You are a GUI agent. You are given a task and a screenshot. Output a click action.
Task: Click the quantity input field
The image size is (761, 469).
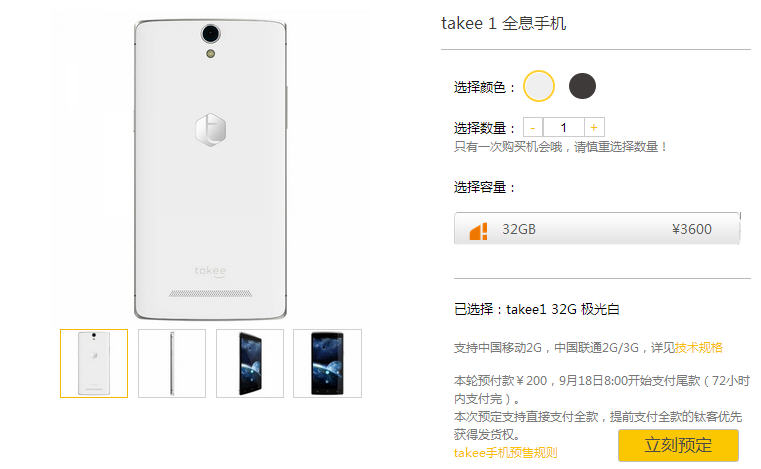coord(563,128)
